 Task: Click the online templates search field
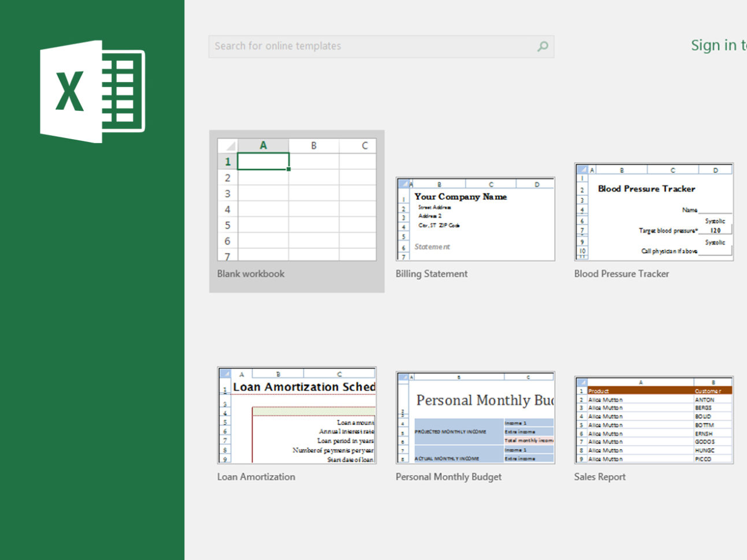coord(370,46)
